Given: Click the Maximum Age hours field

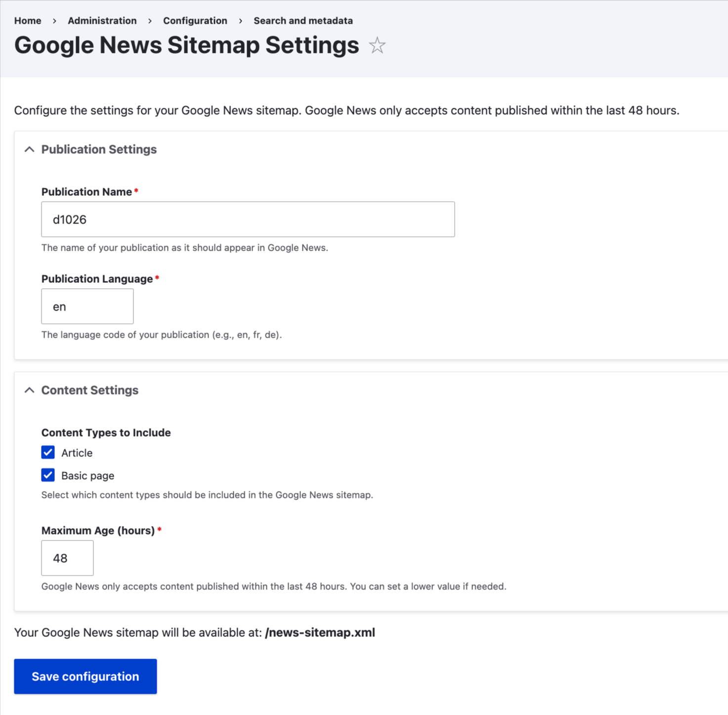Looking at the screenshot, I should 67,558.
